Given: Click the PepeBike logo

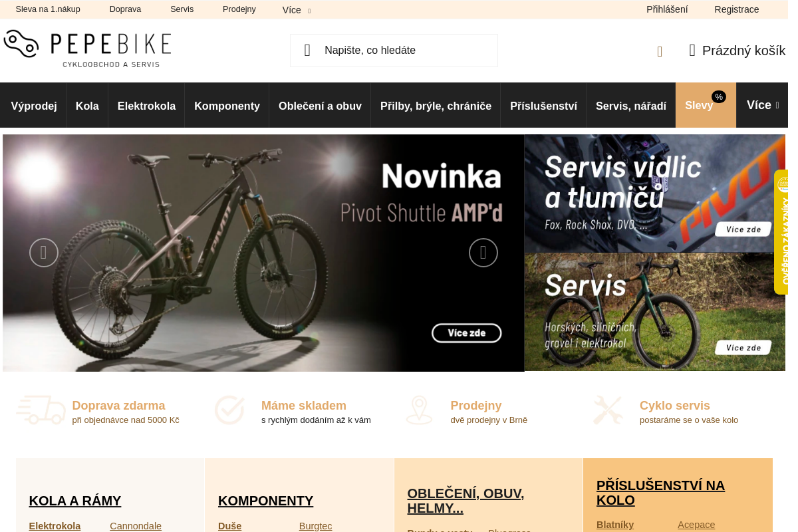Looking at the screenshot, I should (87, 49).
